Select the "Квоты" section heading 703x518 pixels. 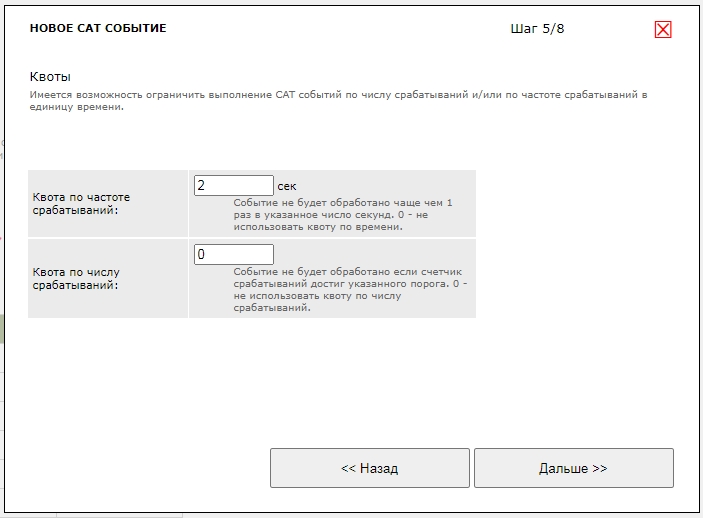[x=50, y=77]
